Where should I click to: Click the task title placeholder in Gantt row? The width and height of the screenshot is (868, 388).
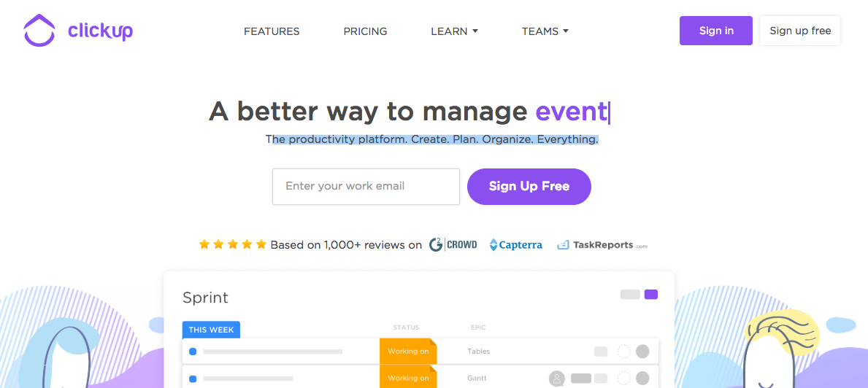point(248,379)
